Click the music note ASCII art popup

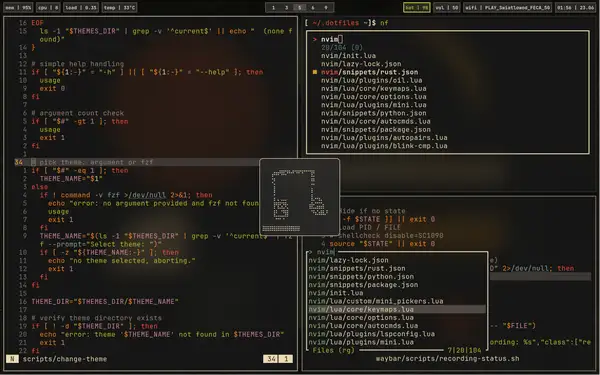(x=300, y=197)
